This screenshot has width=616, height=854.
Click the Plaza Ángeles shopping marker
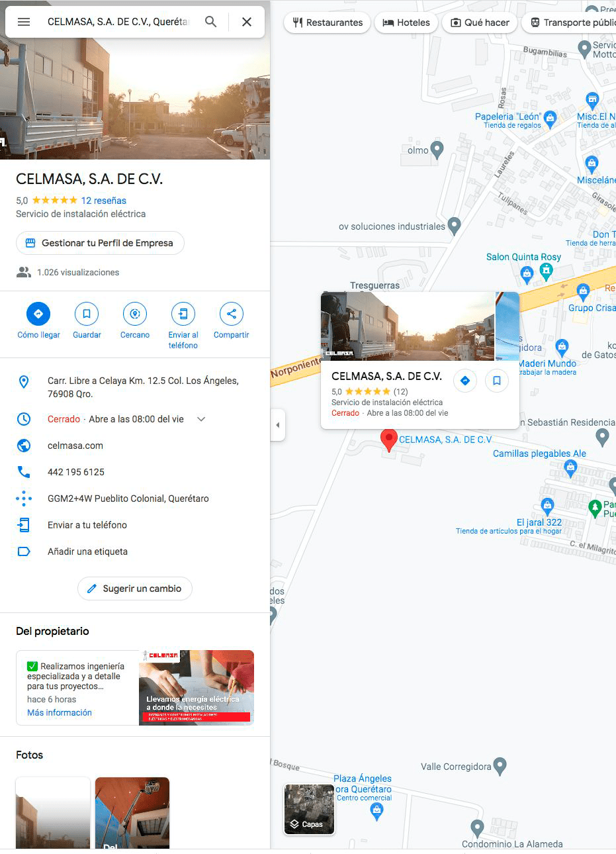(377, 812)
